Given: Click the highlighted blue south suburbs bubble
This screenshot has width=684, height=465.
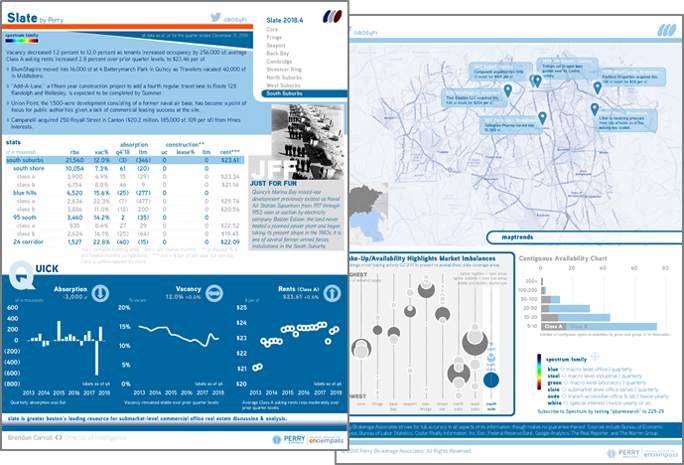Looking at the screenshot, I should tap(491, 380).
